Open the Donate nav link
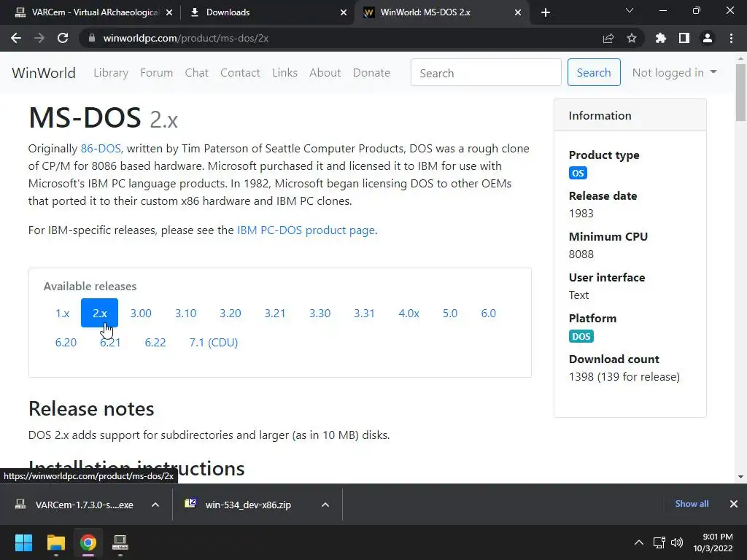 point(371,73)
